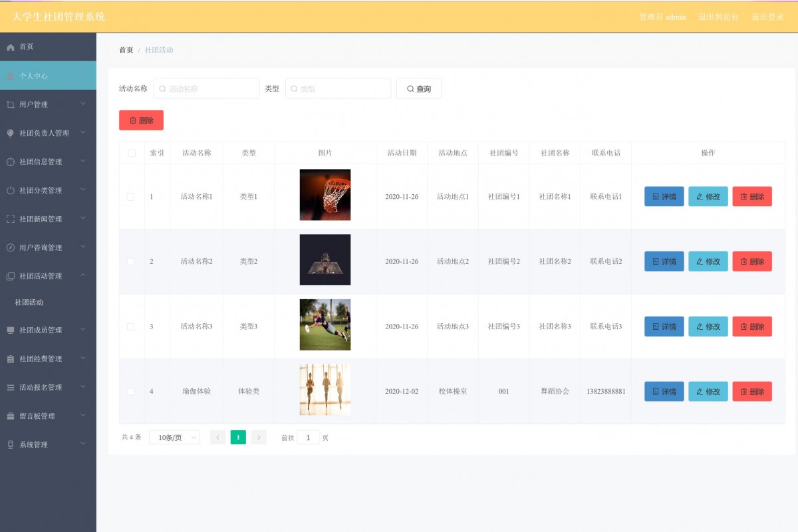Screen dimensions: 798x532
Task: Click the 社团信息管理 sidebar icon
Action: point(9,161)
